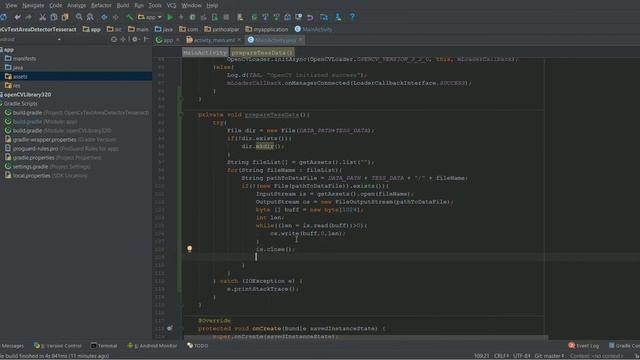This screenshot has height=360, width=640.
Task: Switch to the activity_main.xml editor tab
Action: click(214, 40)
